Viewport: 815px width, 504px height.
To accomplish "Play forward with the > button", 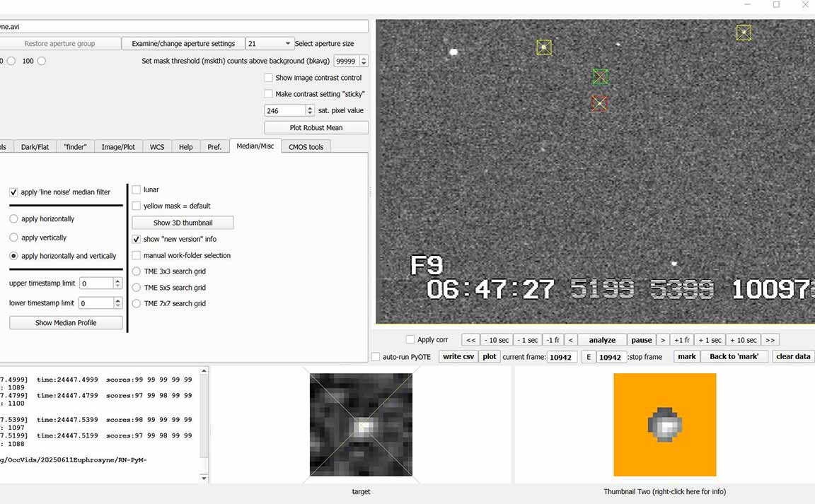I will tap(663, 340).
